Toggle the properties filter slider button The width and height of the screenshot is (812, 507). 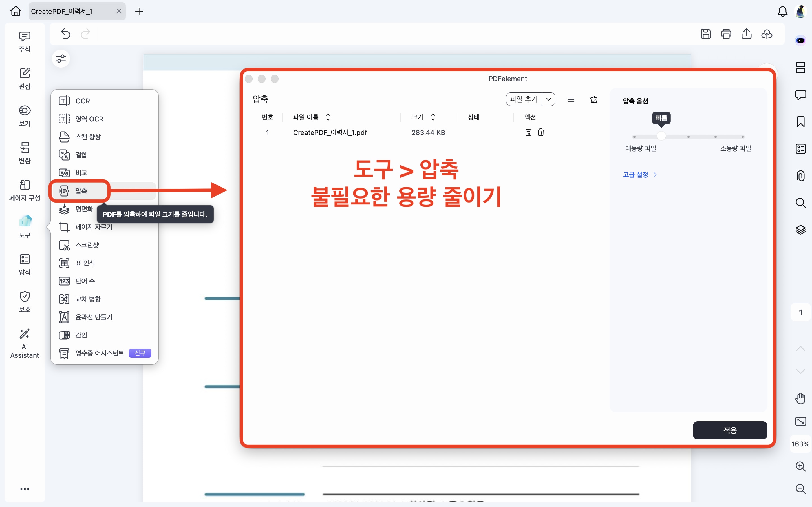click(x=61, y=59)
